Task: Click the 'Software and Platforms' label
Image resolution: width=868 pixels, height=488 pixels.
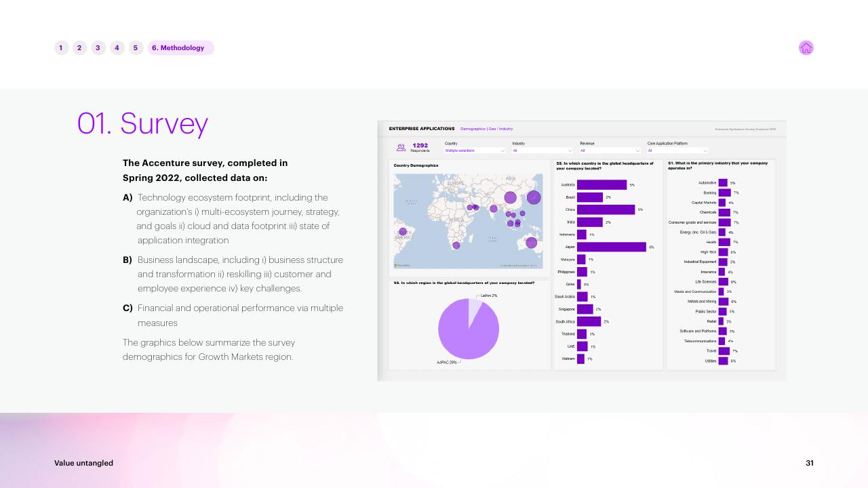Action: (698, 331)
